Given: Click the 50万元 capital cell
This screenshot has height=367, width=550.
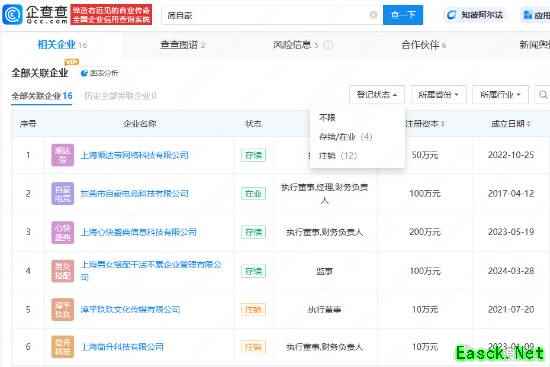Looking at the screenshot, I should [425, 155].
